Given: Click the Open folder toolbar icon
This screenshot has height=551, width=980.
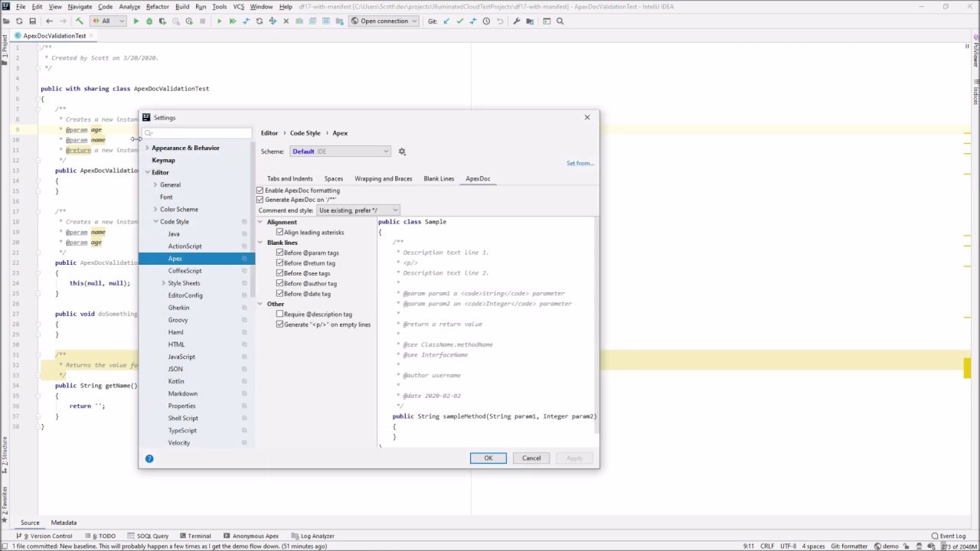Looking at the screenshot, I should pos(7,21).
